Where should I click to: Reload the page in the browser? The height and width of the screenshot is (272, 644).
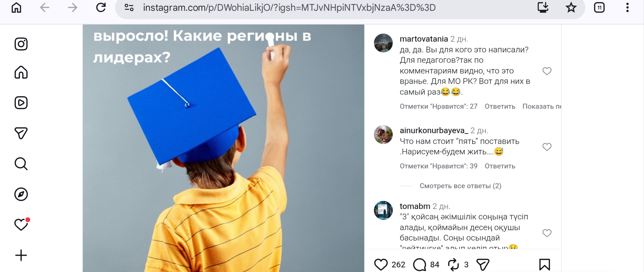(101, 8)
